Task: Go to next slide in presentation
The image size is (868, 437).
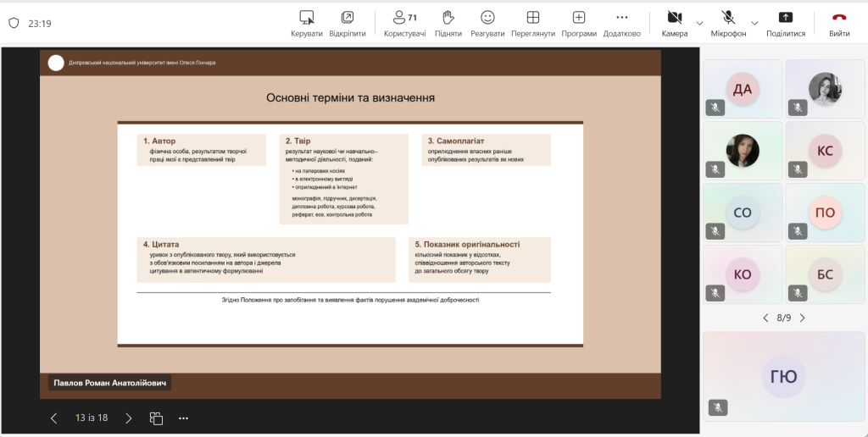Action: point(129,418)
